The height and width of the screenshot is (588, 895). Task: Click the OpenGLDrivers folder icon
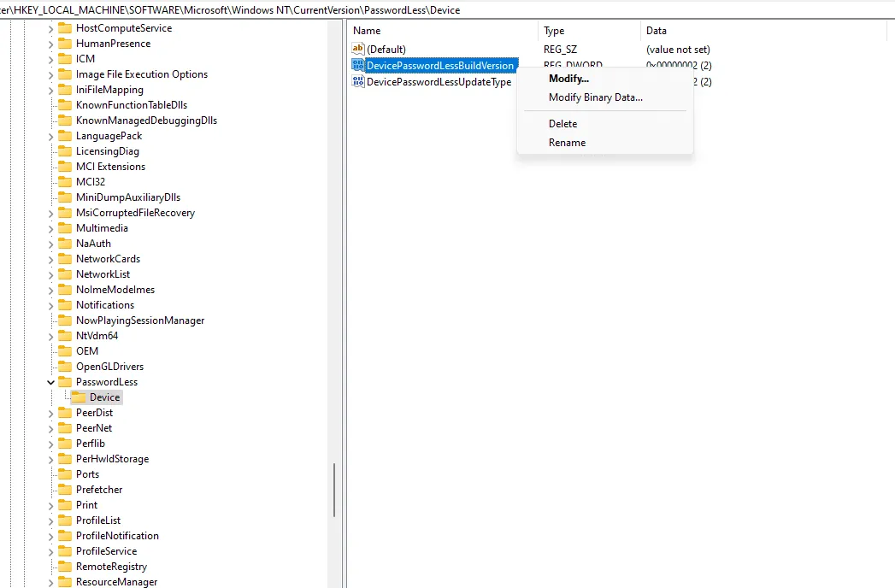[66, 367]
